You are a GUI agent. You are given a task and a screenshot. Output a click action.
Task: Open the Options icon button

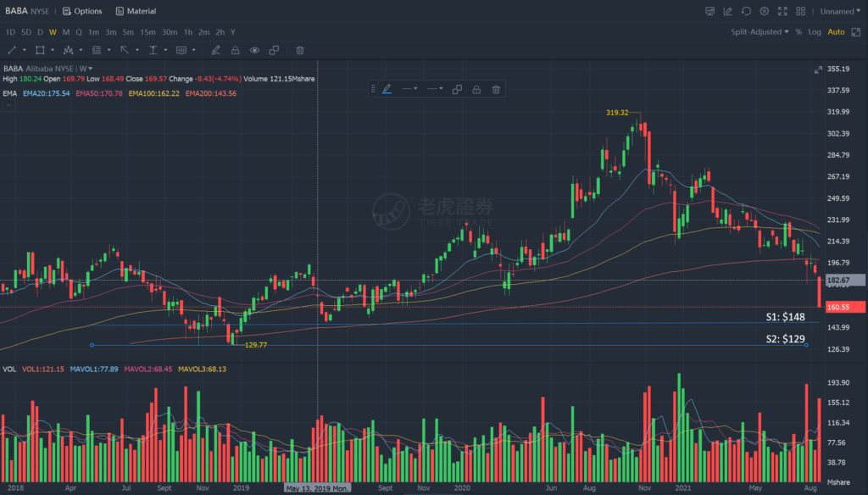coord(82,11)
